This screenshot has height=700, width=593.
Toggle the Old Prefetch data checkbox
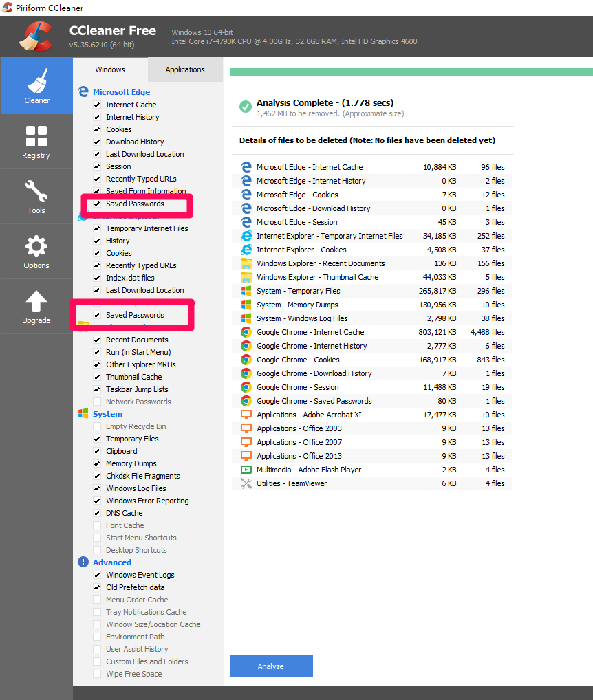(x=97, y=587)
